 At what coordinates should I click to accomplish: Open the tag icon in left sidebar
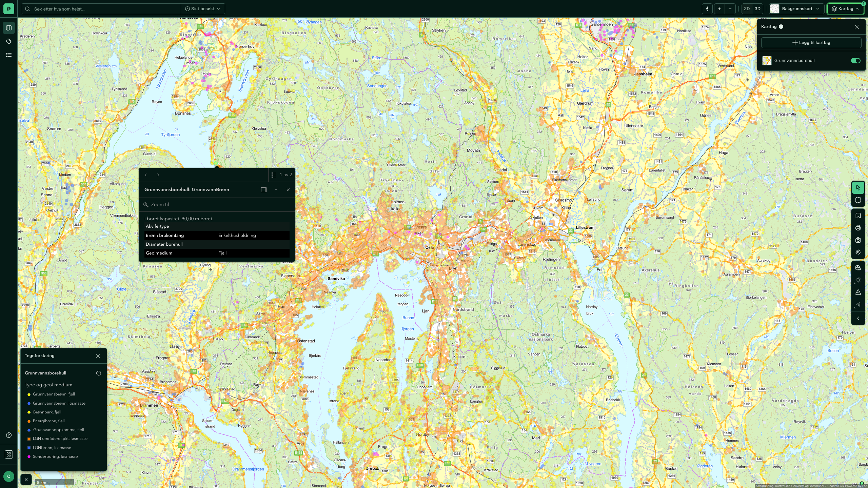point(9,41)
